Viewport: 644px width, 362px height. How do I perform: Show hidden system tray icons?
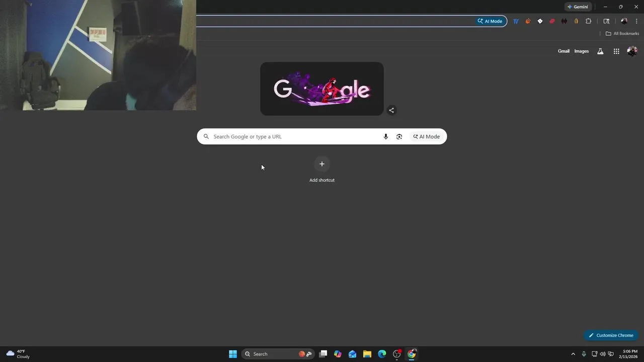pyautogui.click(x=573, y=354)
